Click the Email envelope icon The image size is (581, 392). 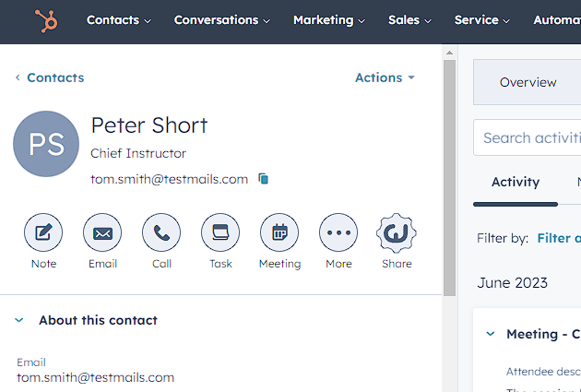pyautogui.click(x=102, y=233)
